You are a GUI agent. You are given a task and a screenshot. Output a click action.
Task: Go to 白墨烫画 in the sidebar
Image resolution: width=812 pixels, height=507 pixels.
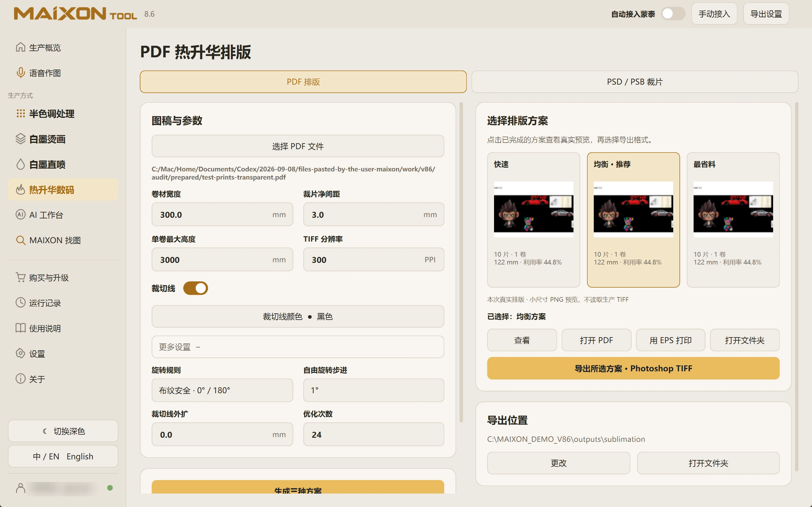(63, 139)
